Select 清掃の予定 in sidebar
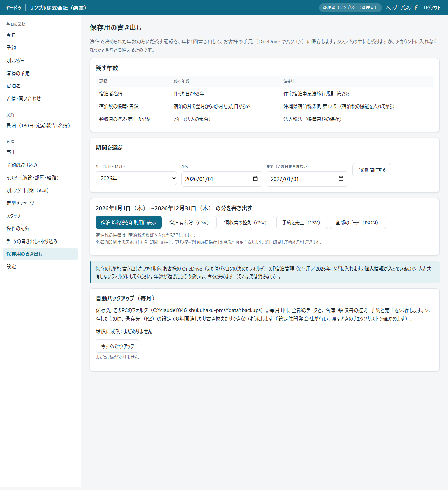 point(40,73)
